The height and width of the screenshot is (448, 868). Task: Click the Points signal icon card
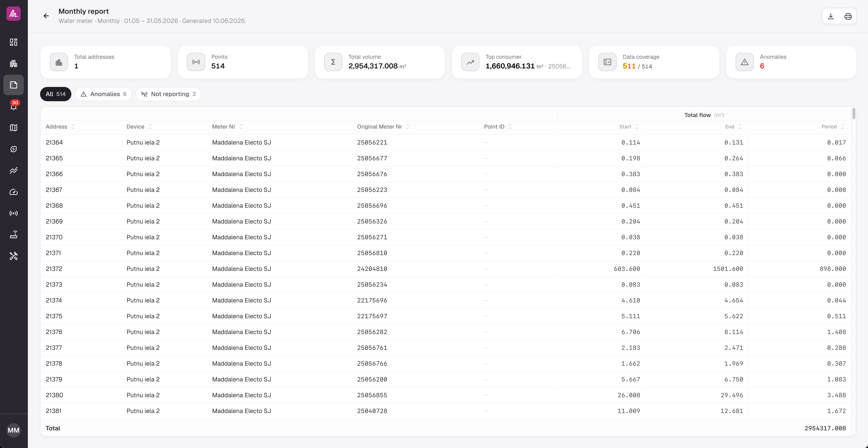pos(196,62)
